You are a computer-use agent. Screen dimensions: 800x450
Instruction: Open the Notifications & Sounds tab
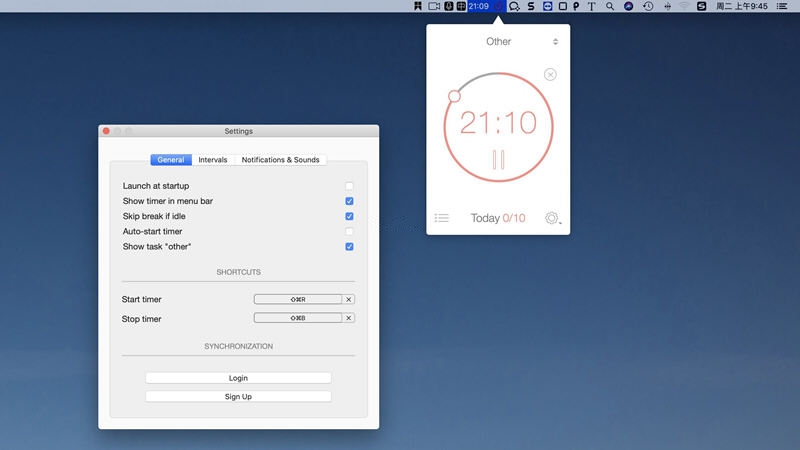coord(280,160)
